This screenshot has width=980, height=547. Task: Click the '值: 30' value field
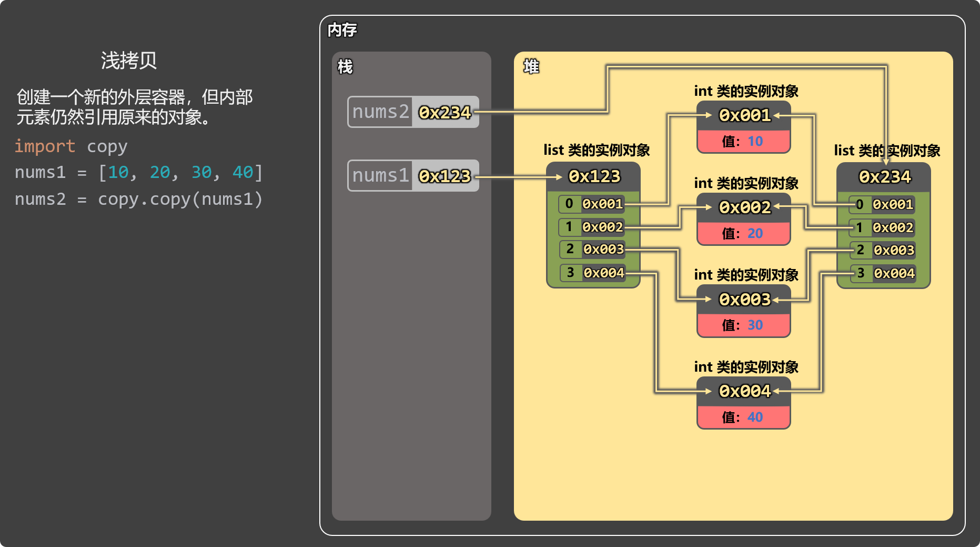point(744,325)
